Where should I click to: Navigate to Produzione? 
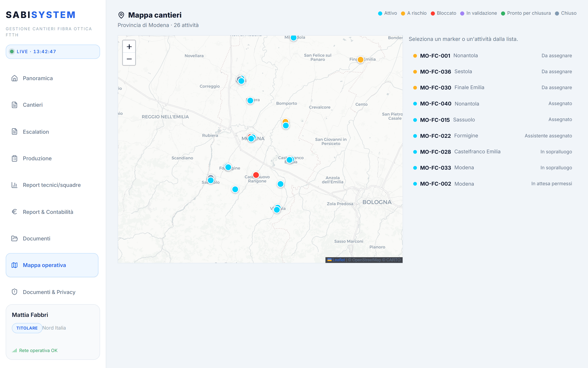52,158
